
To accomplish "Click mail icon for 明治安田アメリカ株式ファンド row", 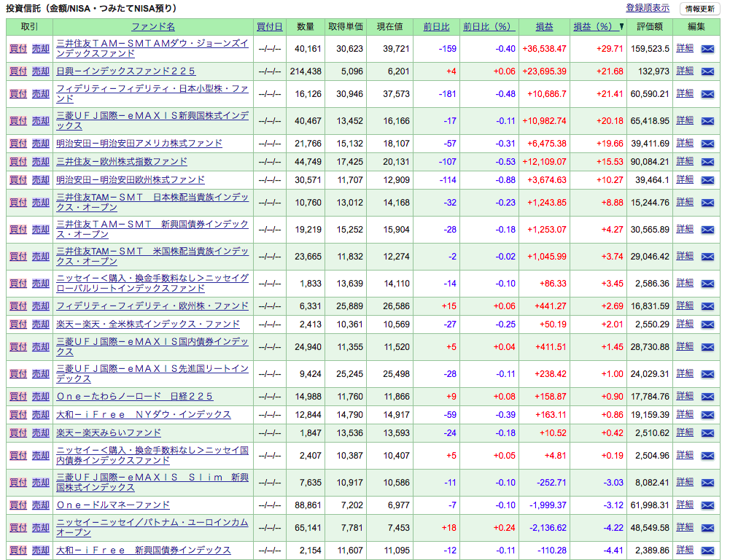I will [707, 144].
